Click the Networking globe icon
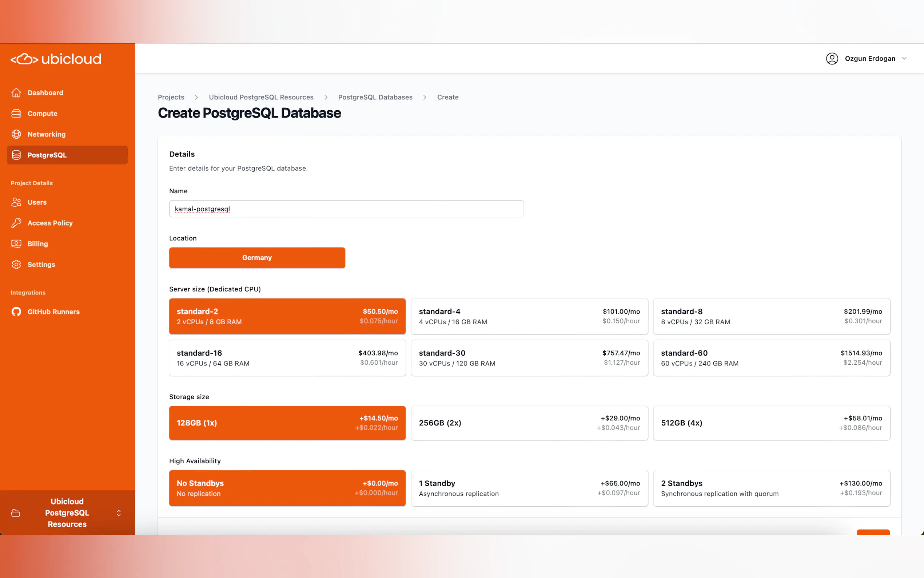 [x=16, y=134]
